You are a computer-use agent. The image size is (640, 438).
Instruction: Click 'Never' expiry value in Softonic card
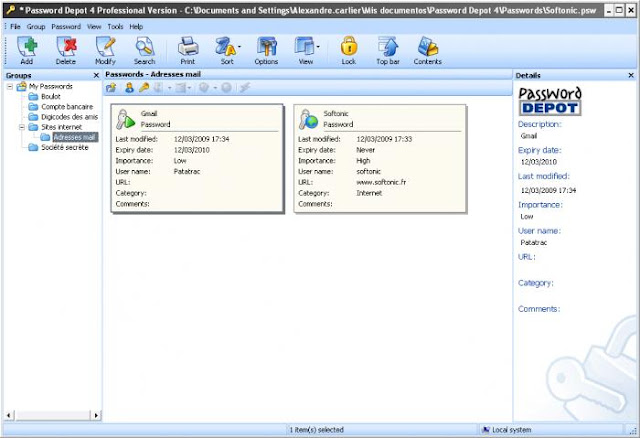tap(365, 150)
